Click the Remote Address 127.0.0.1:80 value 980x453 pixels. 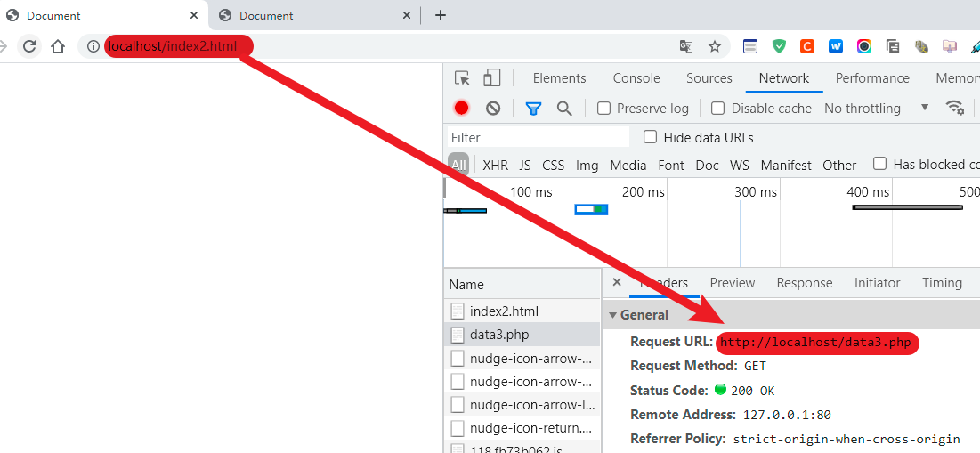click(787, 415)
